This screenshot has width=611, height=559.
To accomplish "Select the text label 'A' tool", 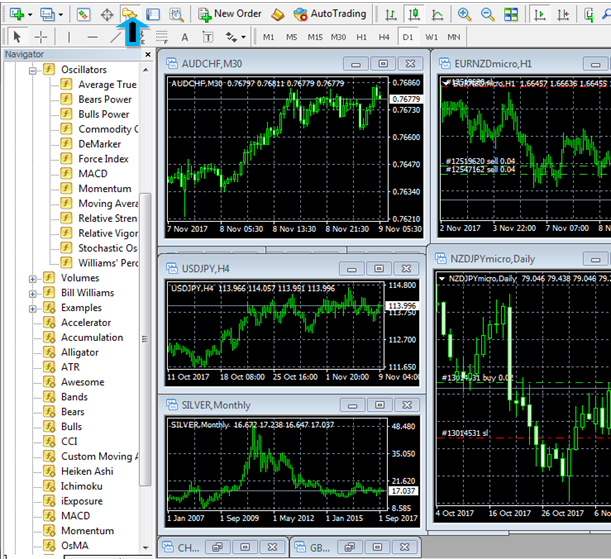I will (x=186, y=36).
